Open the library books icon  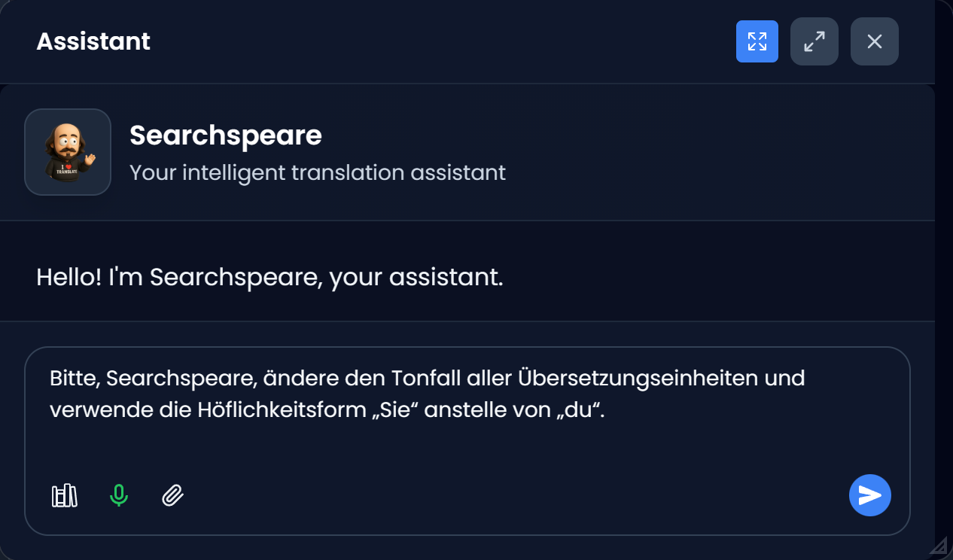pos(64,496)
